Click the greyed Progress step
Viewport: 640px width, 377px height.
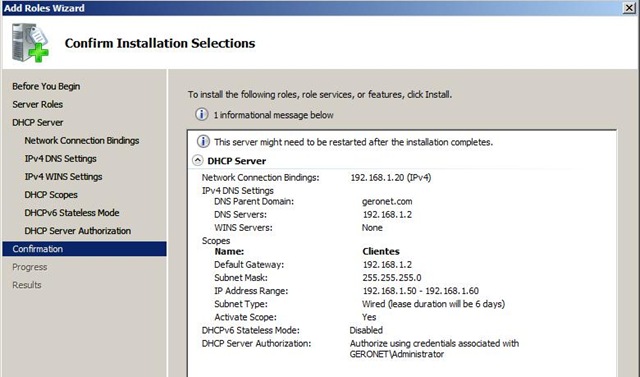(x=30, y=267)
